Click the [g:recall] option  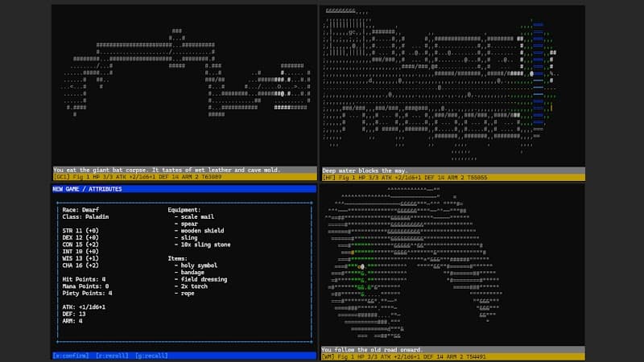tap(151, 356)
